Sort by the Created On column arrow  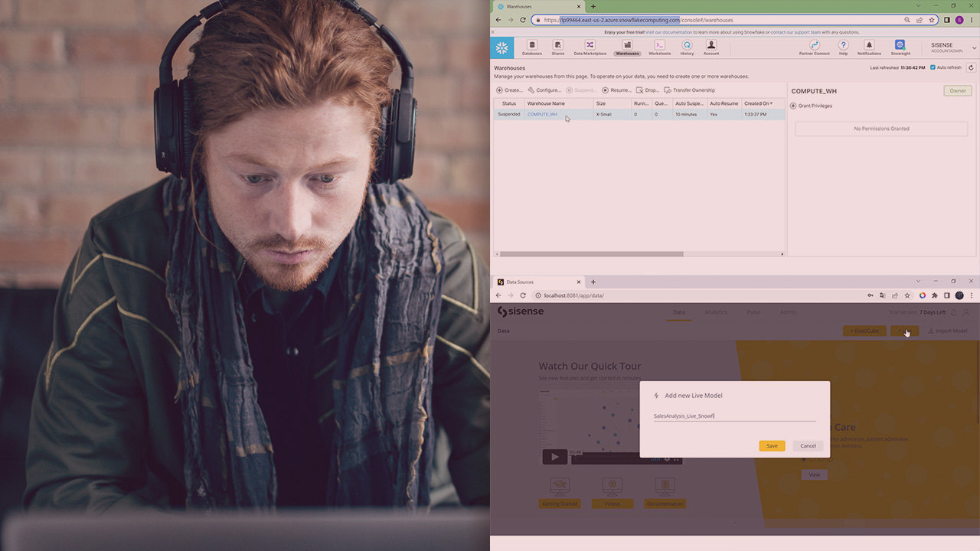[771, 103]
